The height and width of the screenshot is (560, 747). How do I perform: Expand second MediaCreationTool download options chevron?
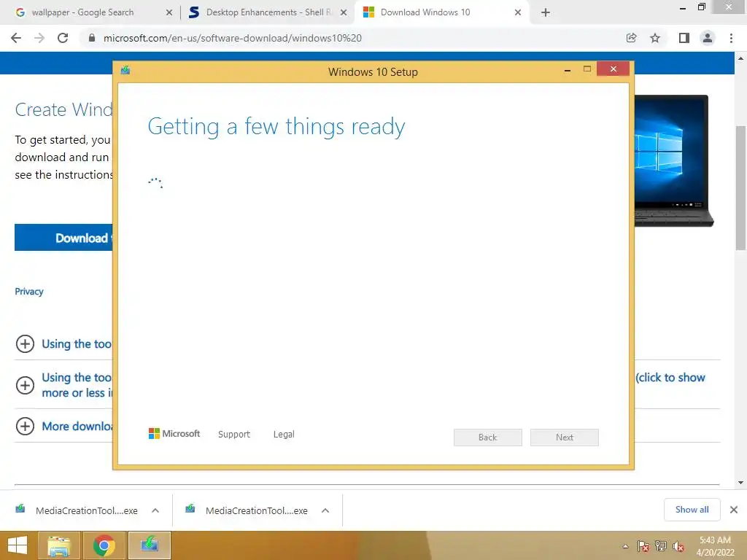point(325,510)
